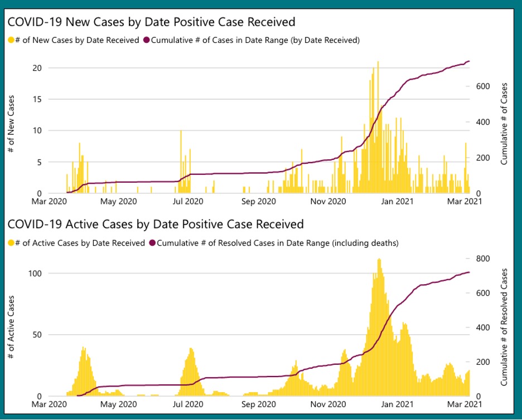
Task: Click yellow legend dot for Active Cases
Action: 10,243
